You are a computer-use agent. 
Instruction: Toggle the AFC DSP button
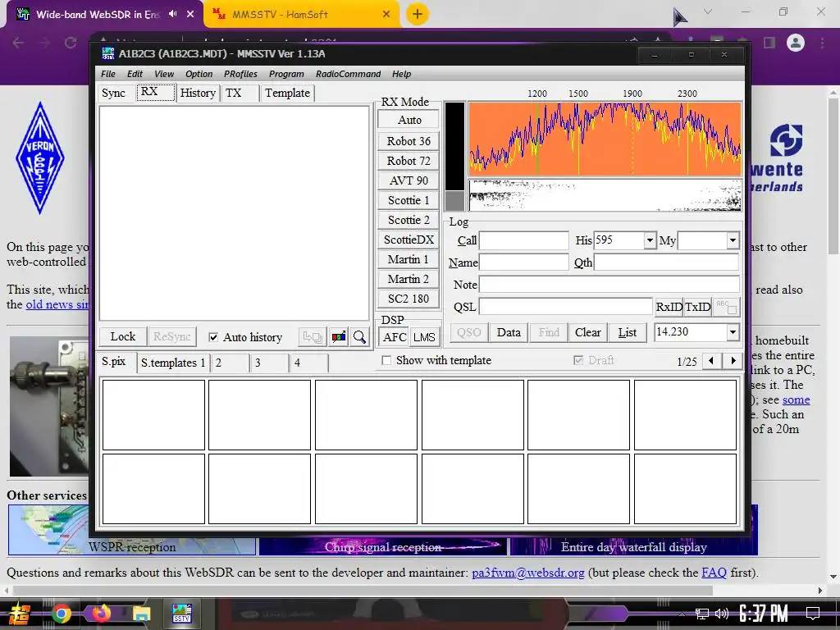pos(395,337)
